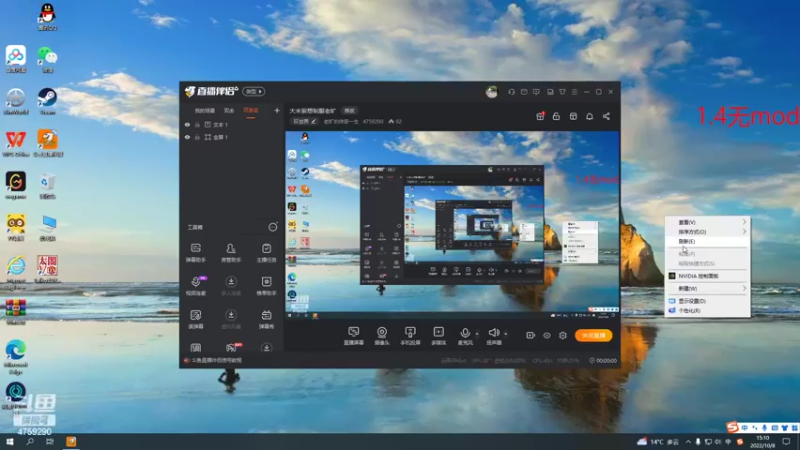Open NVIDIA 控制面板 from context menu
Viewport: 800px width, 450px height.
[708, 276]
